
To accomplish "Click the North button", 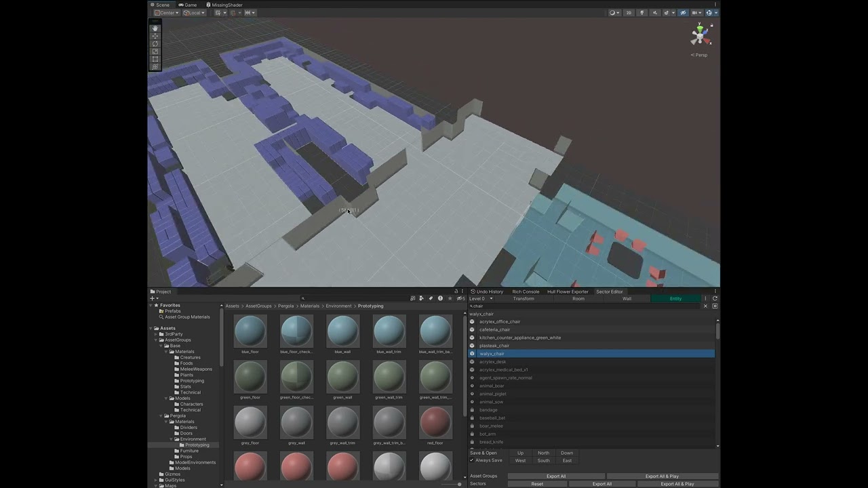I will click(x=544, y=453).
